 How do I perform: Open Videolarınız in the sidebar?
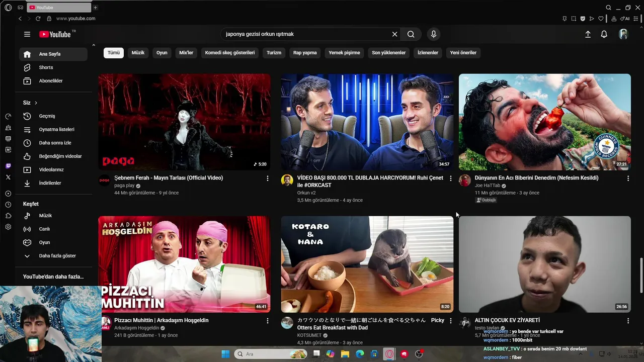coord(53,169)
